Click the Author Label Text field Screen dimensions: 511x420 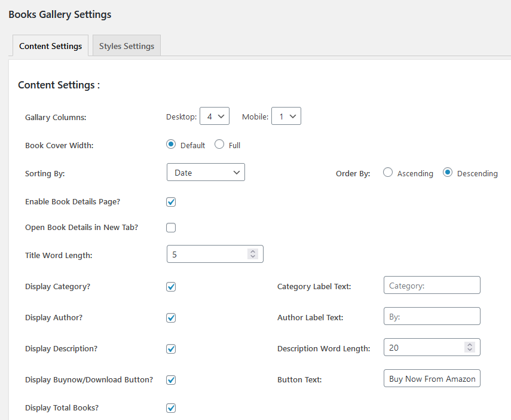(x=432, y=316)
